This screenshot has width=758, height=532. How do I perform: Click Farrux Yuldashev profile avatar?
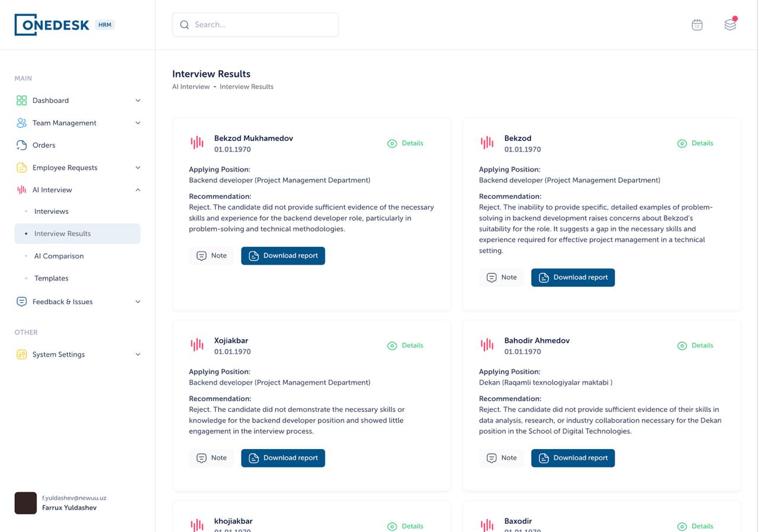pyautogui.click(x=25, y=503)
